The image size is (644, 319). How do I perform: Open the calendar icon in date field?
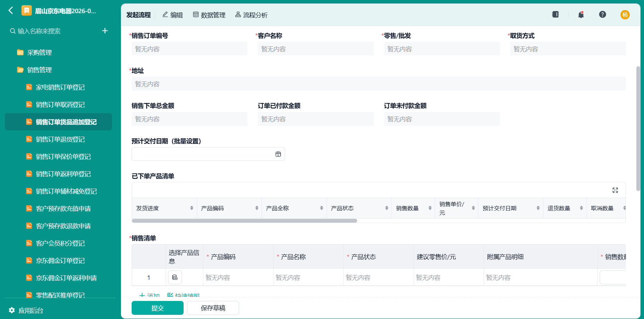click(278, 154)
